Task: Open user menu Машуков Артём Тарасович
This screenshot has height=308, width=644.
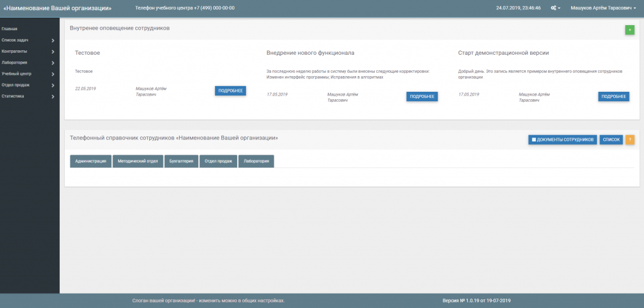Action: click(x=603, y=8)
